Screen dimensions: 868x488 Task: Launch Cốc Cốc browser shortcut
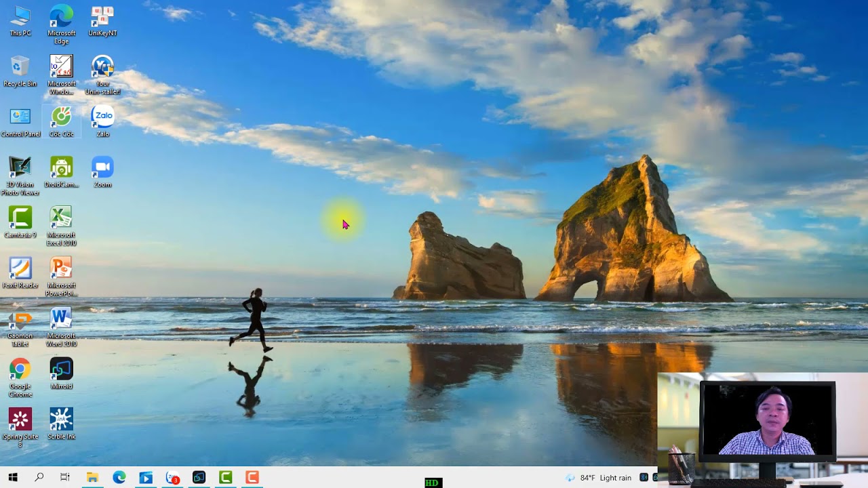tap(62, 122)
